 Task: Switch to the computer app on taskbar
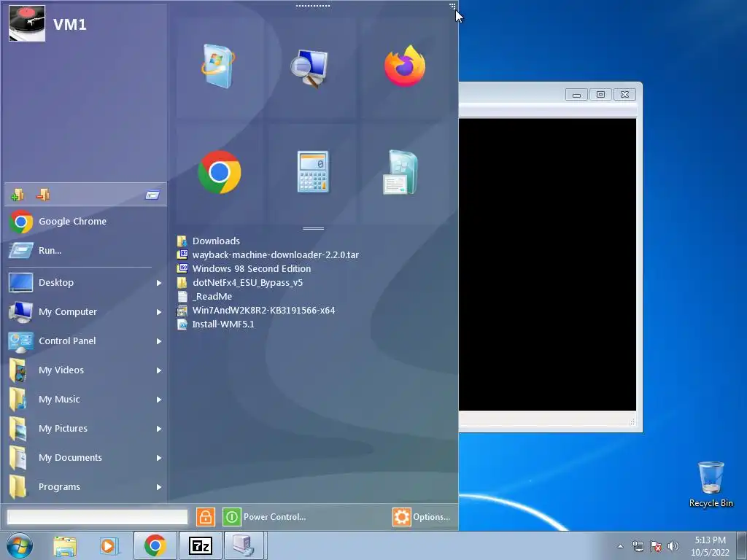pos(244,545)
